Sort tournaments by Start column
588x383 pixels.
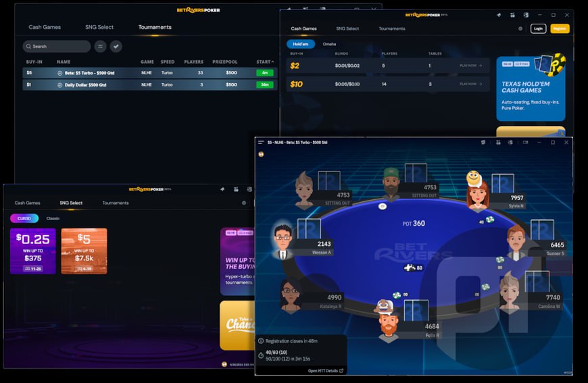[x=265, y=62]
